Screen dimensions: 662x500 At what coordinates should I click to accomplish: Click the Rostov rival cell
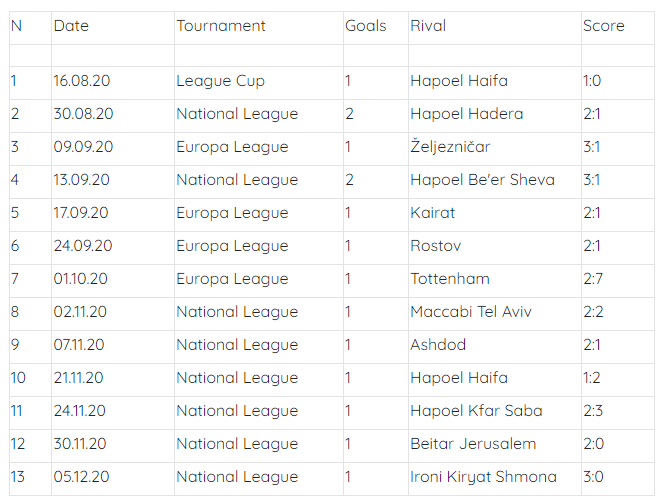435,246
